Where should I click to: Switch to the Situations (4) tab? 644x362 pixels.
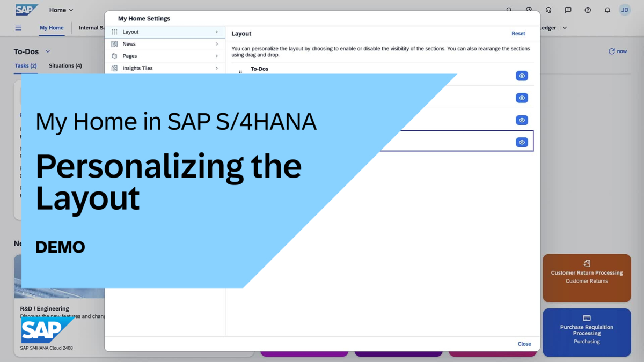pos(65,65)
